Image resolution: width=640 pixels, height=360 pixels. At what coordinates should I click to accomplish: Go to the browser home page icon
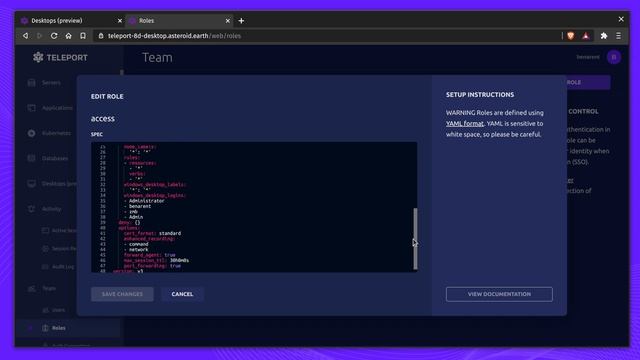coord(69,36)
